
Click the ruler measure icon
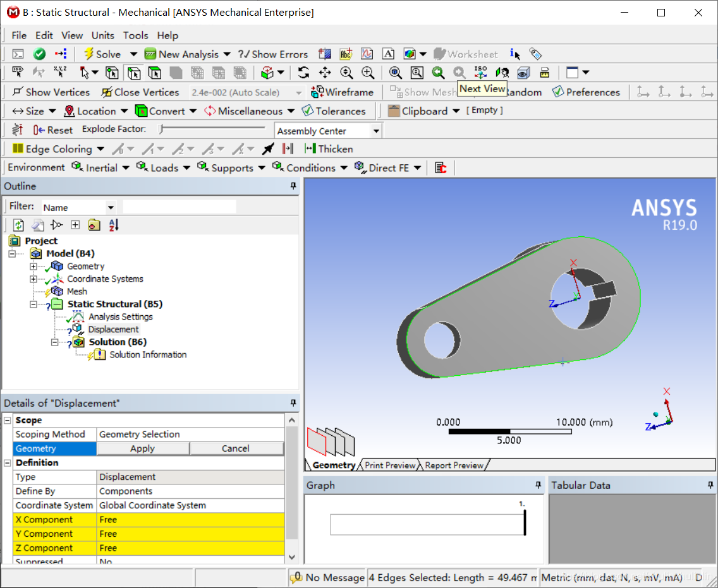[x=545, y=73]
